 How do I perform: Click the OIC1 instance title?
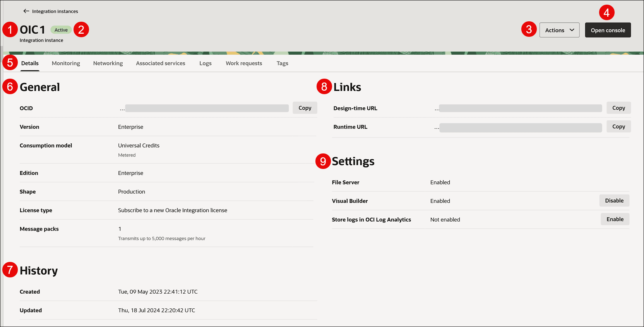33,30
